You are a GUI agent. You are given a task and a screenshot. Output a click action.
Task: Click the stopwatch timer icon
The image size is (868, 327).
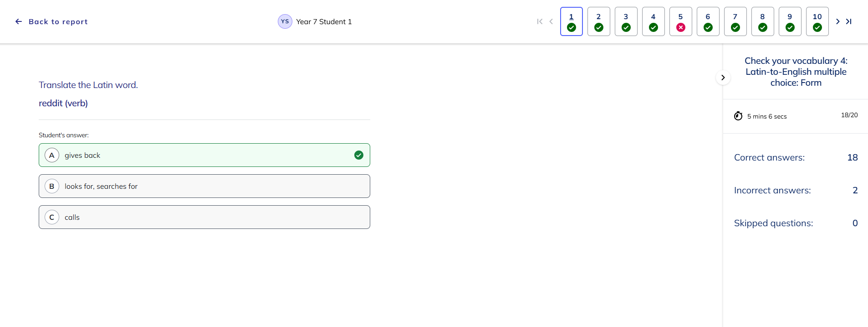pyautogui.click(x=738, y=116)
